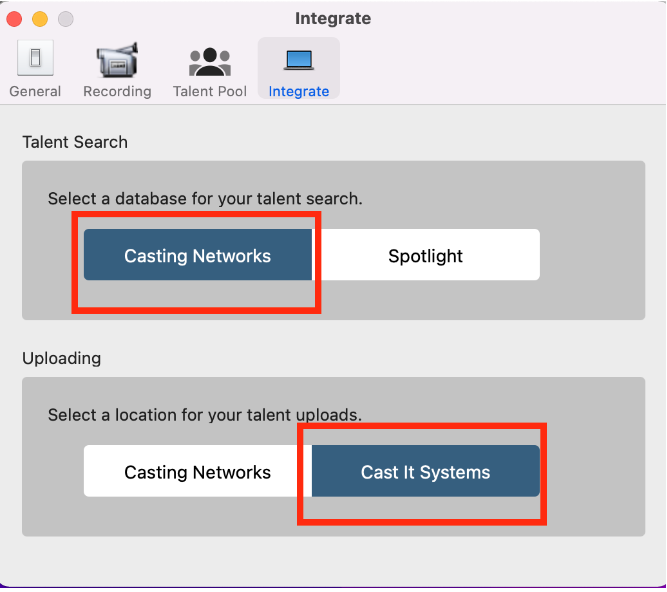Close the Integrate preferences window
The width and height of the screenshot is (667, 592).
coord(15,19)
